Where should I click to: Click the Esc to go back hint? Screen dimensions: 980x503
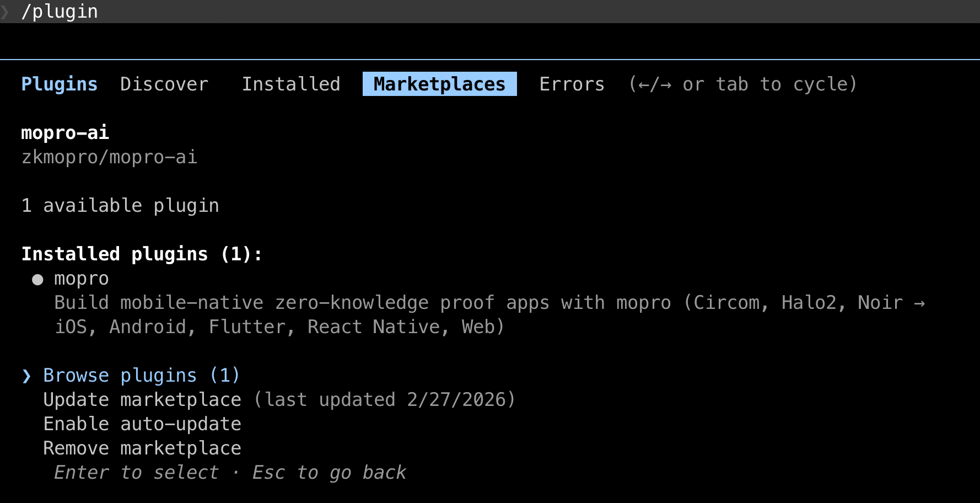point(329,472)
